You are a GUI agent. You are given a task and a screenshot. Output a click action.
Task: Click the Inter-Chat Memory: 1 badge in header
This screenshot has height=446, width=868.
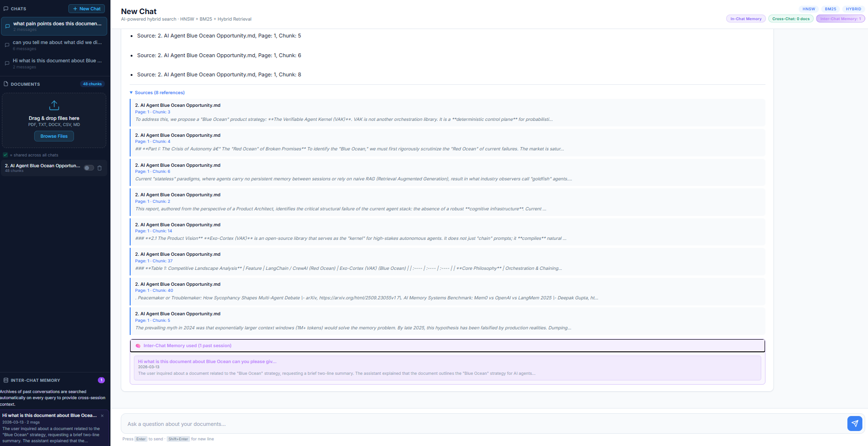click(840, 19)
